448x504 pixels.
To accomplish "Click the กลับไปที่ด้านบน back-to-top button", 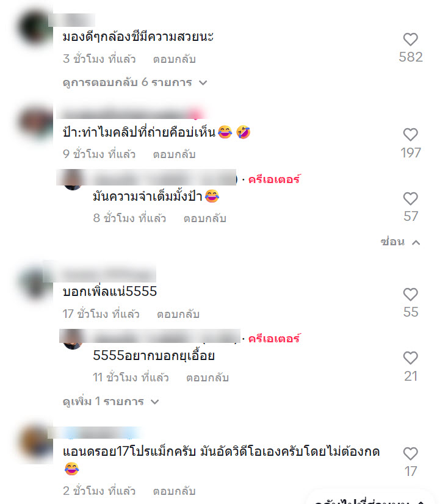I will (x=370, y=499).
